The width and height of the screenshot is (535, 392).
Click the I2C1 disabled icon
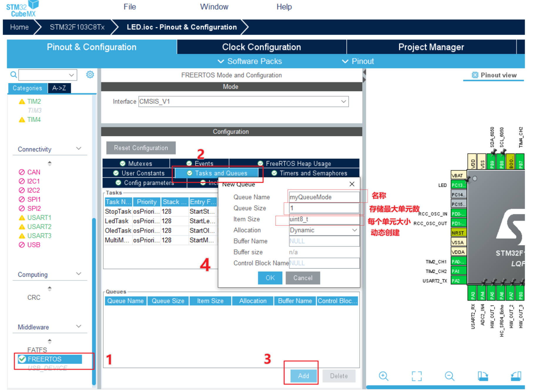click(x=21, y=181)
